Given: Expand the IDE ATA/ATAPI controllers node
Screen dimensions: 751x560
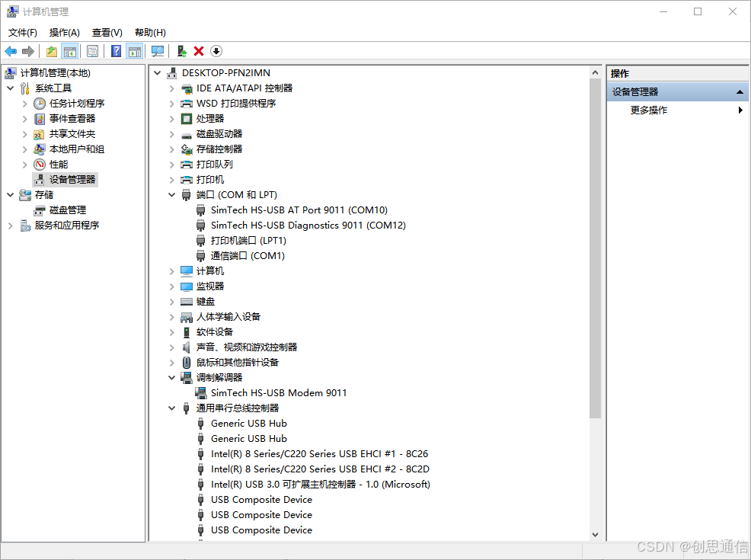Looking at the screenshot, I should [171, 88].
